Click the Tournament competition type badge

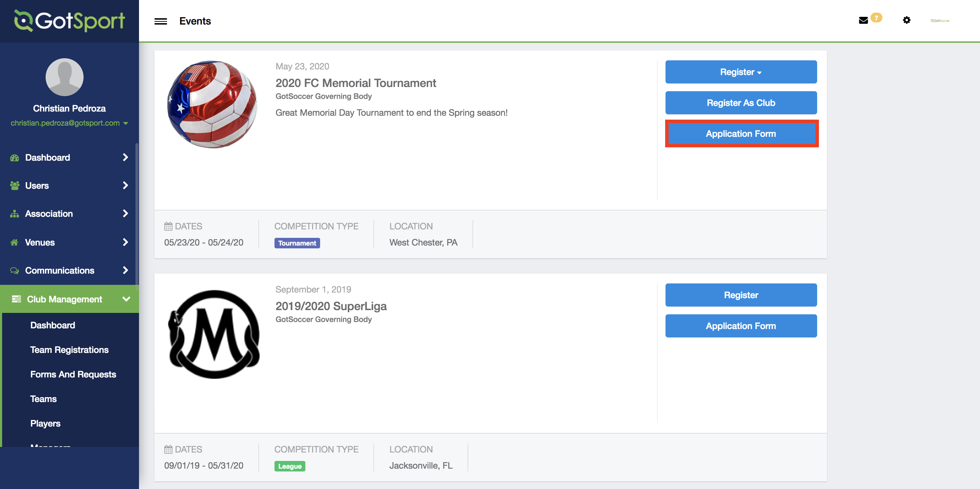point(297,243)
